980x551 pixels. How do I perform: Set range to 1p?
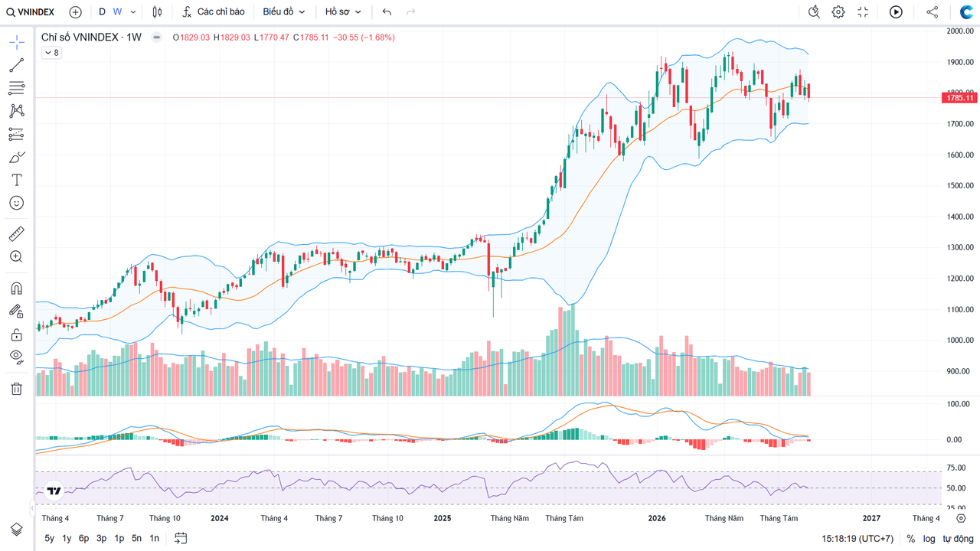(119, 539)
